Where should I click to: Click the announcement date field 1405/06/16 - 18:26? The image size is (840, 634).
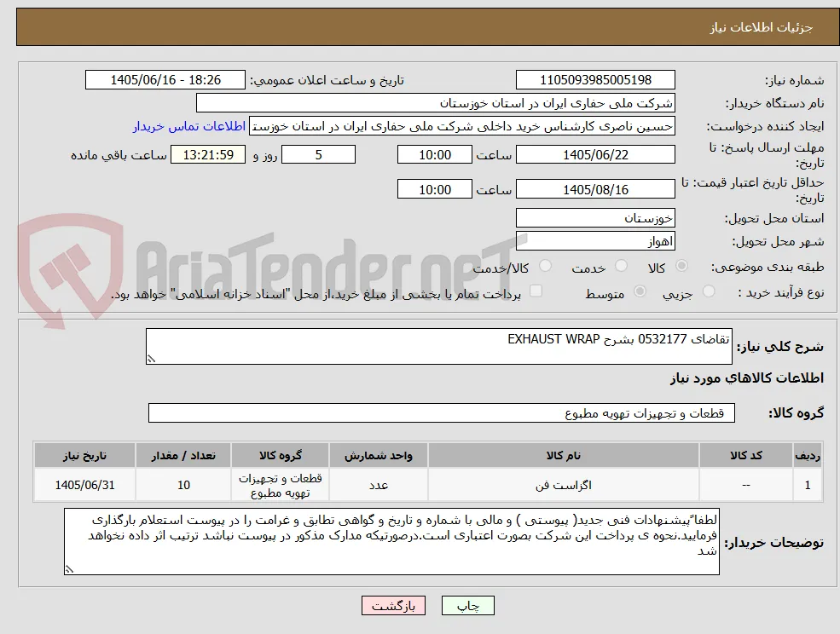(x=165, y=80)
